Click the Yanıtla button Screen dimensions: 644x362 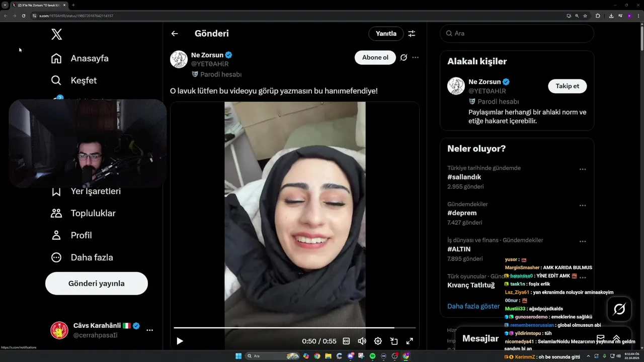(386, 34)
